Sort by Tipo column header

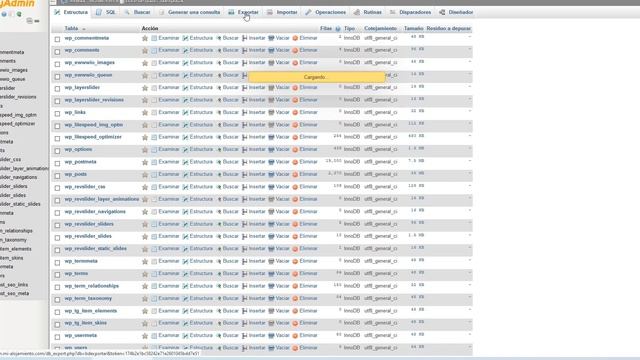(349, 29)
